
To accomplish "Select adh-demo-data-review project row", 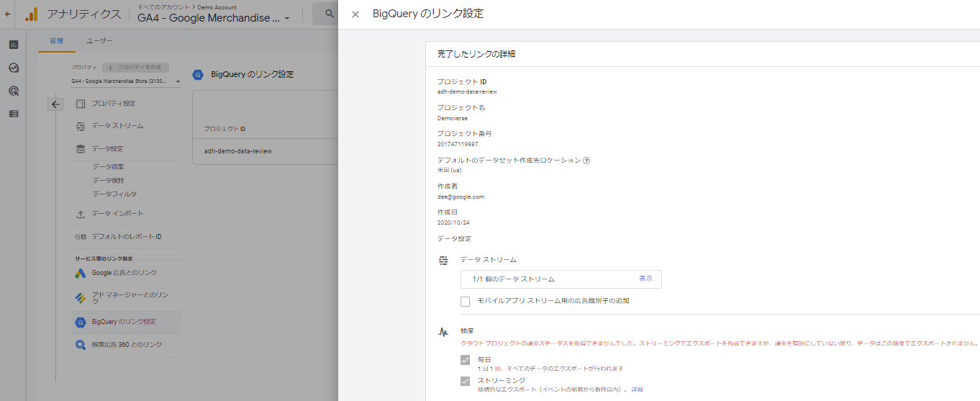I will tap(238, 151).
